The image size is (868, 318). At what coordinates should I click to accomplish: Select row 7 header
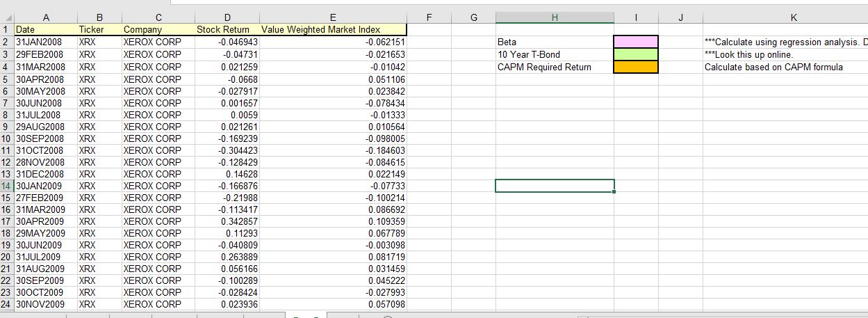[6, 102]
